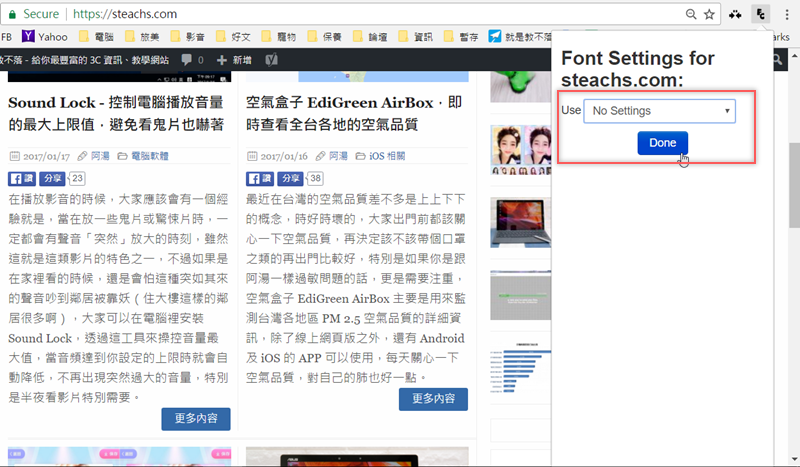The height and width of the screenshot is (467, 800).
Task: Bookmark this page with the star icon
Action: [709, 14]
